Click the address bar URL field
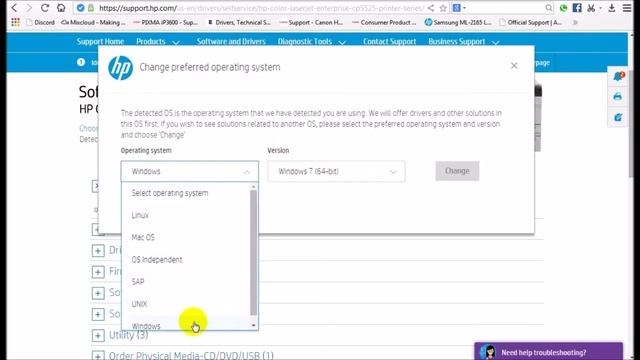Viewport: 640px width, 360px height. [x=261, y=8]
